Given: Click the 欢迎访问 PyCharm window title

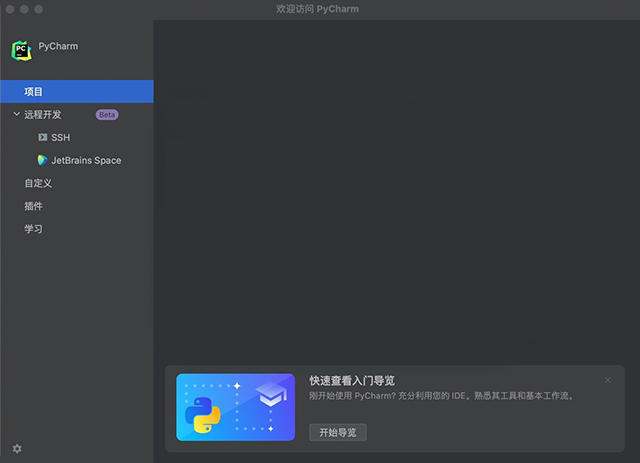Looking at the screenshot, I should coord(318,9).
